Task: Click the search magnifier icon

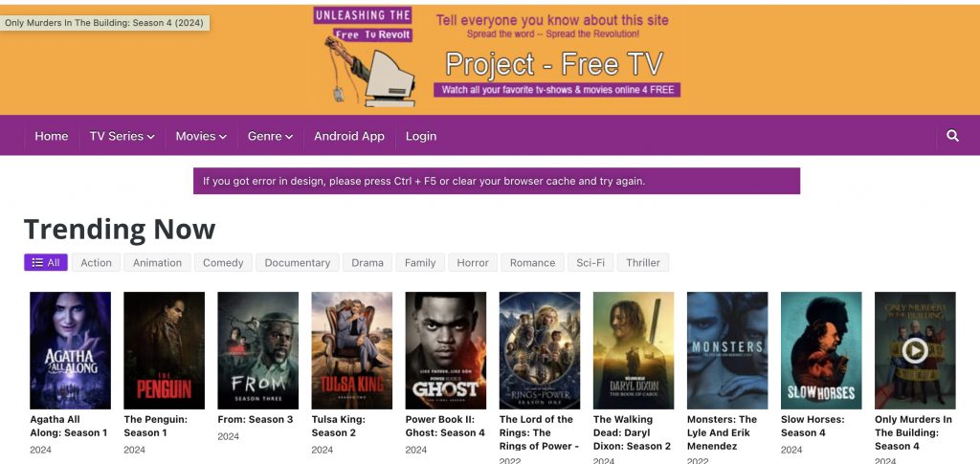Action: click(952, 136)
